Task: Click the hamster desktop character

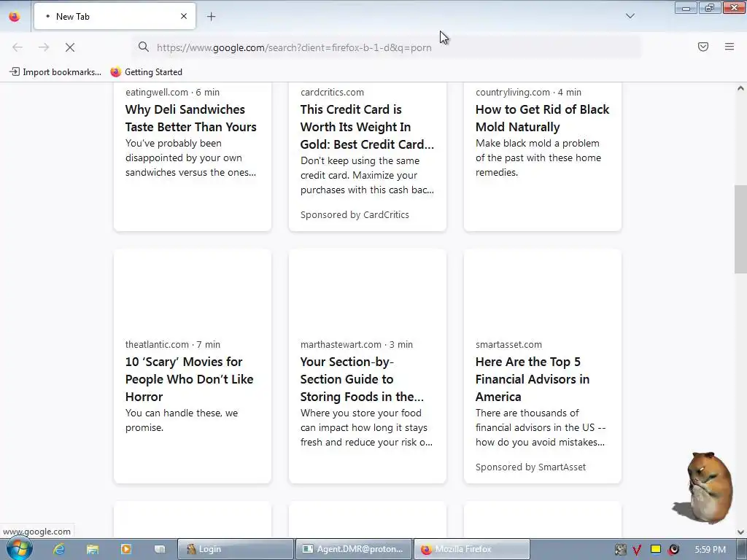Action: (704, 488)
